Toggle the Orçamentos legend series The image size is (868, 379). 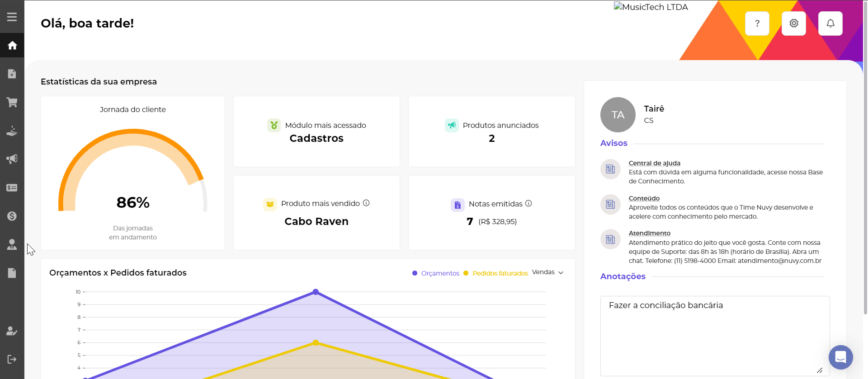(436, 273)
